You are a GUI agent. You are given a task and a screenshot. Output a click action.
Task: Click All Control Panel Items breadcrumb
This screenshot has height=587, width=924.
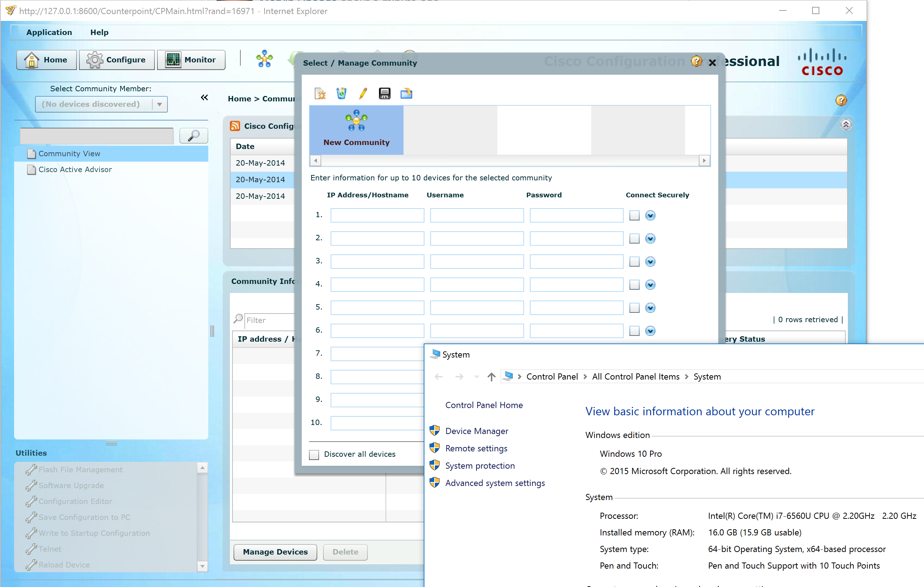(x=636, y=377)
